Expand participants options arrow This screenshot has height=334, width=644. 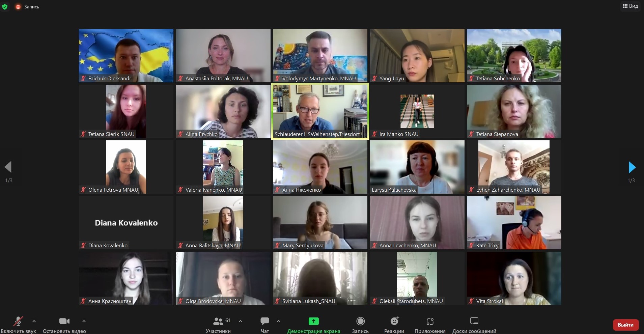pos(241,321)
